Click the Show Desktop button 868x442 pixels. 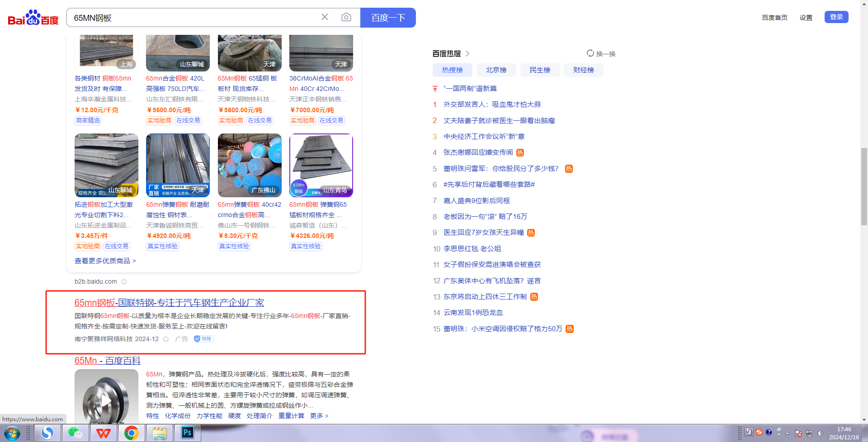click(x=864, y=433)
